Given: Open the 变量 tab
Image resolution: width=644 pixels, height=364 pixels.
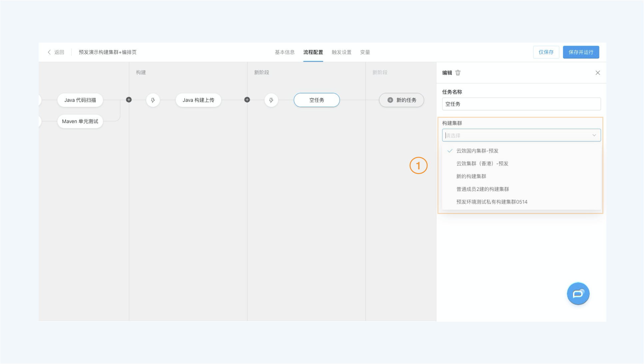Looking at the screenshot, I should click(x=365, y=52).
